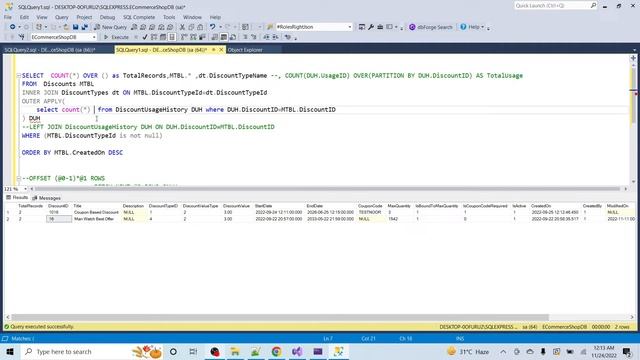This screenshot has width=640, height=360.
Task: Close the SQLQuery1.sql tab
Action: [x=221, y=50]
